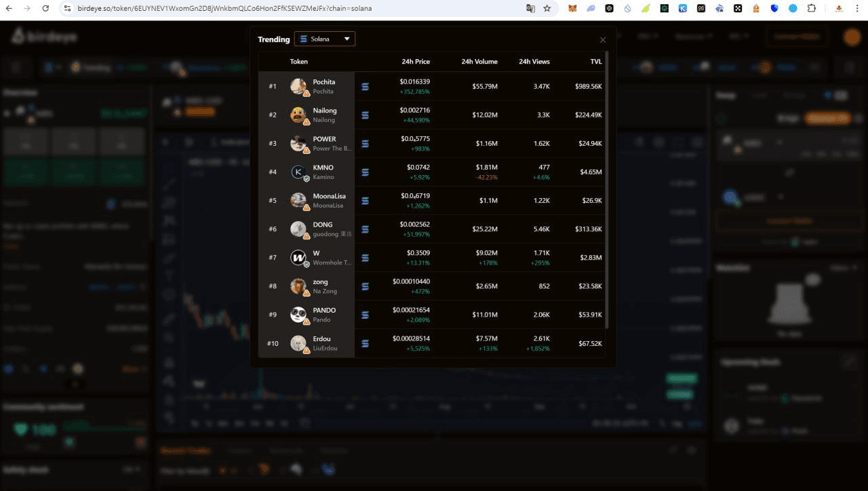868x491 pixels.
Task: Click the Solana chain icon in Pochita row
Action: [x=366, y=87]
